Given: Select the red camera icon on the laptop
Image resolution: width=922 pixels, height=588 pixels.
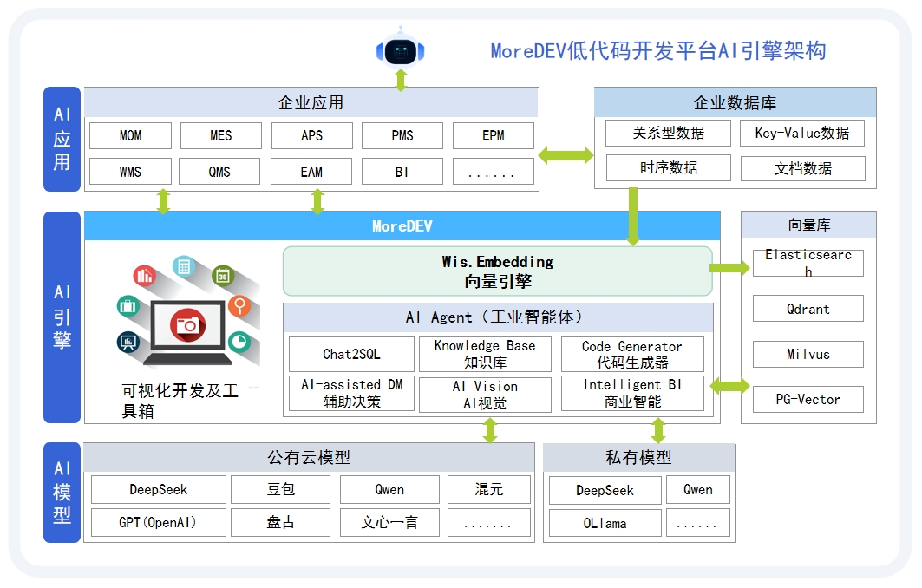Looking at the screenshot, I should pos(189,323).
